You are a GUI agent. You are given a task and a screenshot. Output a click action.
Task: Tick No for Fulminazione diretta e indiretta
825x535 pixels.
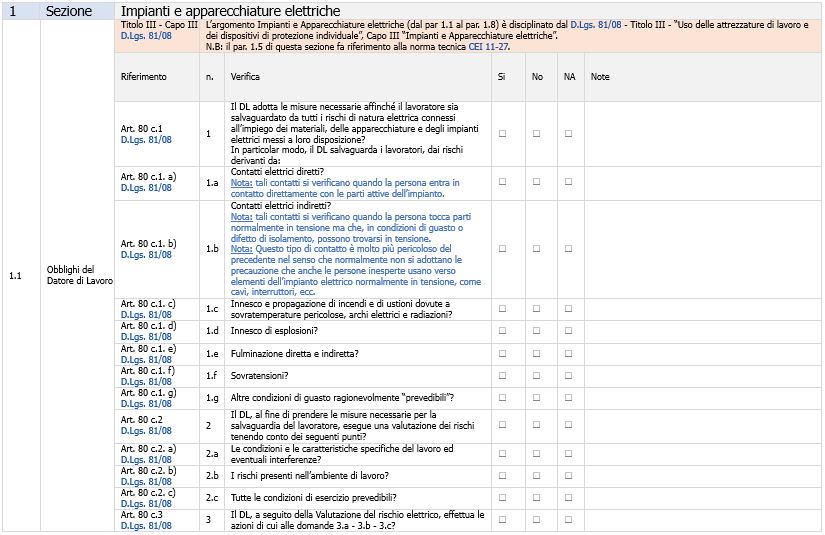(537, 353)
